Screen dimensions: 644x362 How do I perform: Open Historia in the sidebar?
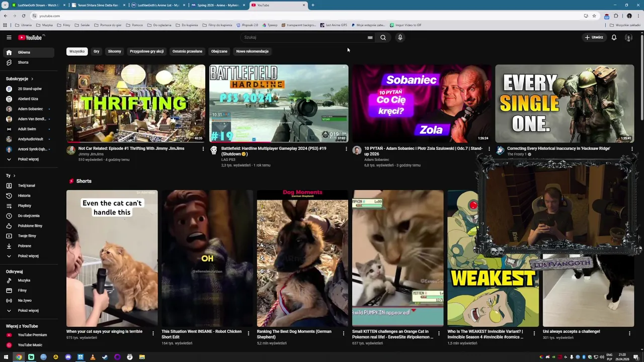29,196
